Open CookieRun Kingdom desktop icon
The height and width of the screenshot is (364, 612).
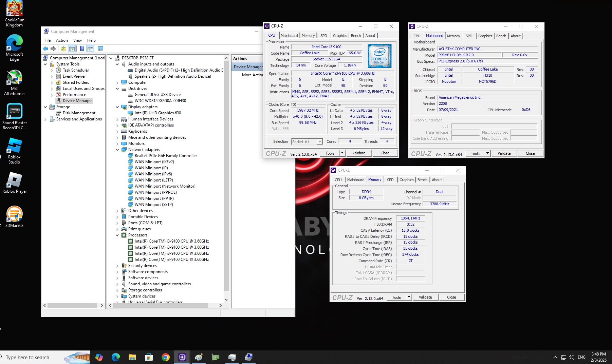click(x=14, y=14)
